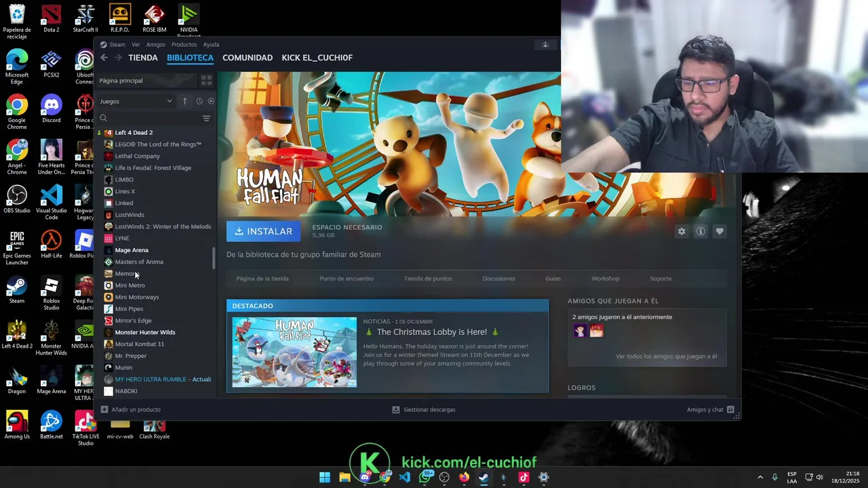The width and height of the screenshot is (868, 488).
Task: Open the Guías tab
Action: coord(553,279)
